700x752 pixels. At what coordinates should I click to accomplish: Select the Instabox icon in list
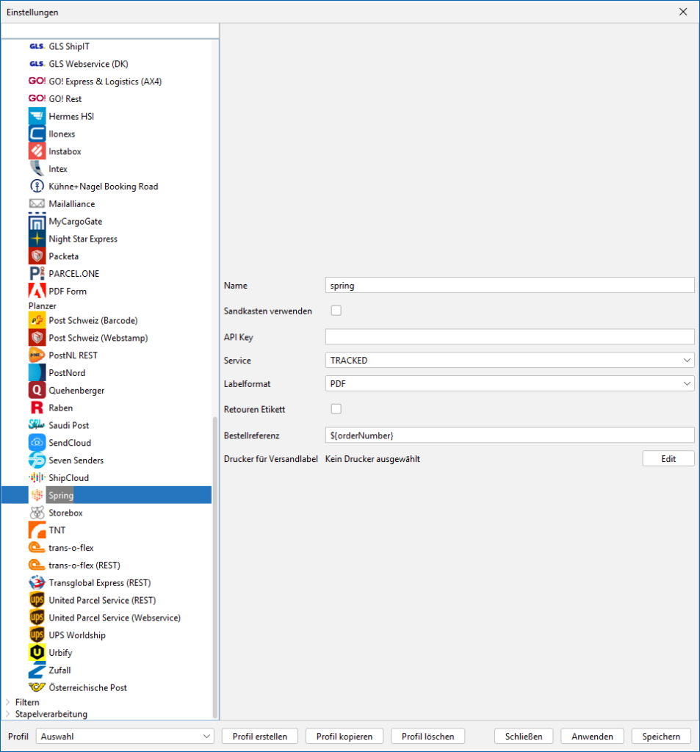[37, 151]
